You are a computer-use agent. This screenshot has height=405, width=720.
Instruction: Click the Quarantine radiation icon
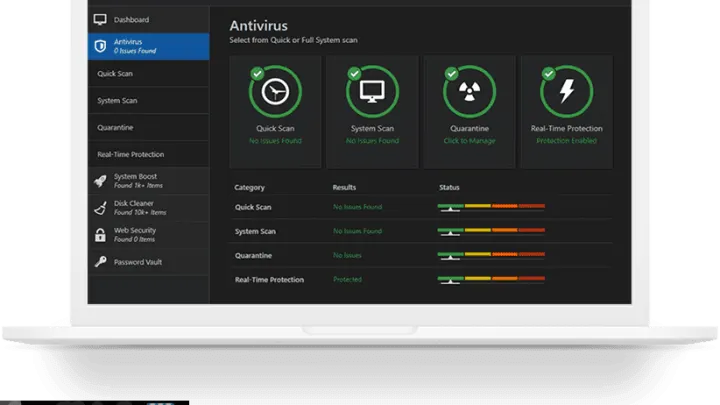point(469,91)
